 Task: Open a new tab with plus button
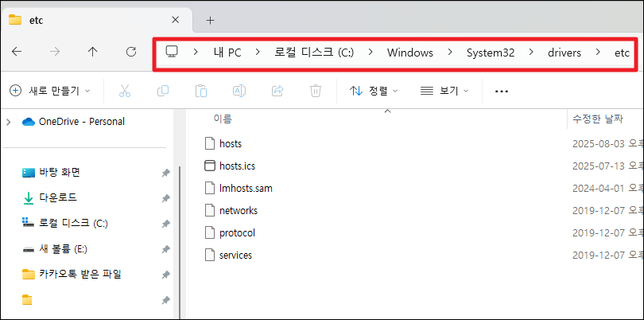tap(210, 20)
